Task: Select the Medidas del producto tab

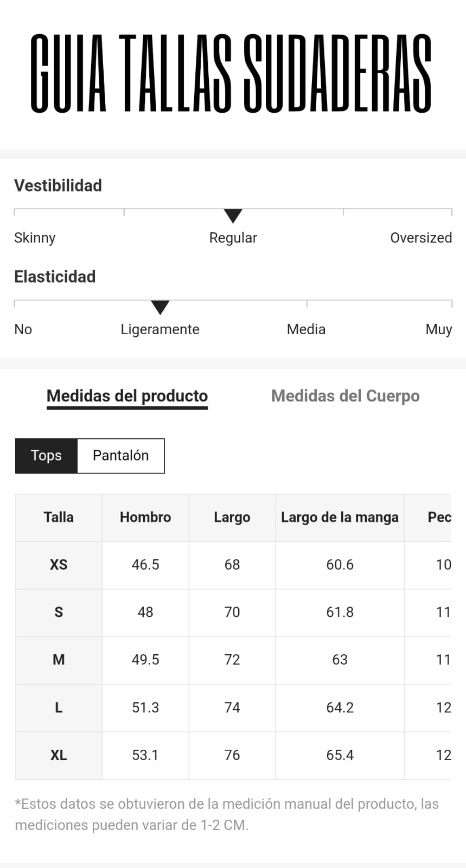Action: [x=127, y=396]
